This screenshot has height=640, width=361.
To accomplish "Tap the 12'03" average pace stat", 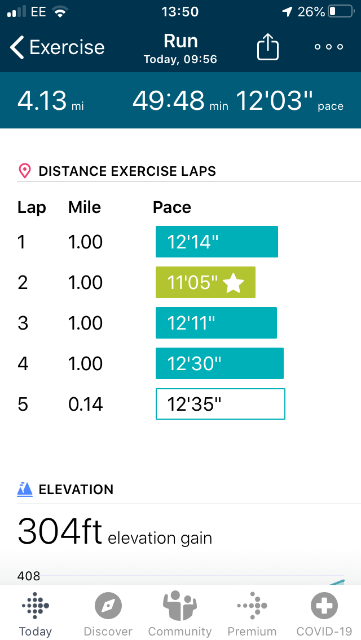I will 290,101.
